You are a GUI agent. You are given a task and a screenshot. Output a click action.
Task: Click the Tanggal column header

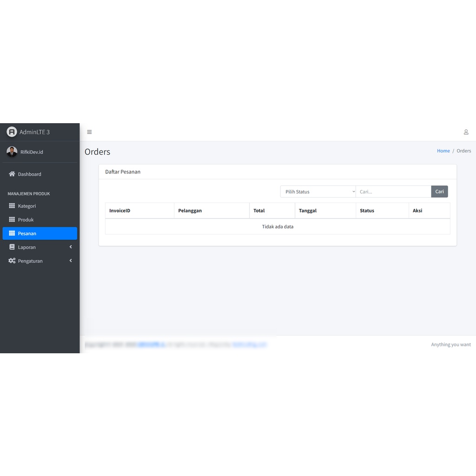coord(325,211)
